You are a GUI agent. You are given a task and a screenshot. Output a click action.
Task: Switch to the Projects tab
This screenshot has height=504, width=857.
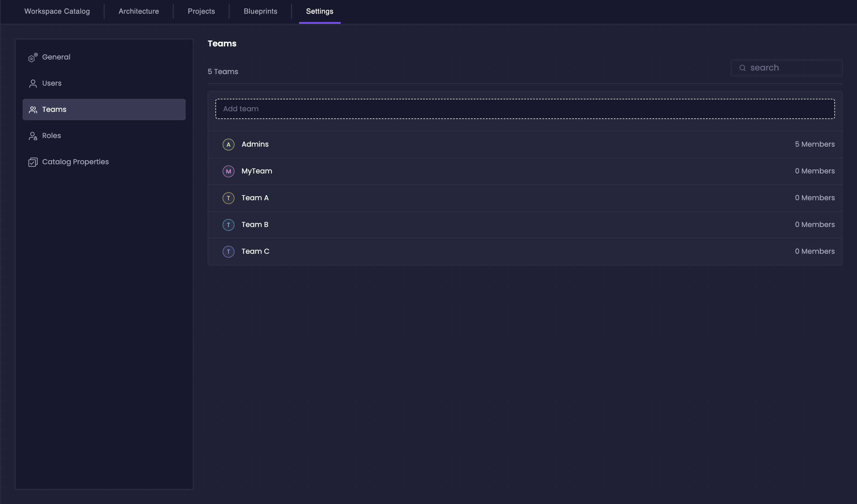201,11
